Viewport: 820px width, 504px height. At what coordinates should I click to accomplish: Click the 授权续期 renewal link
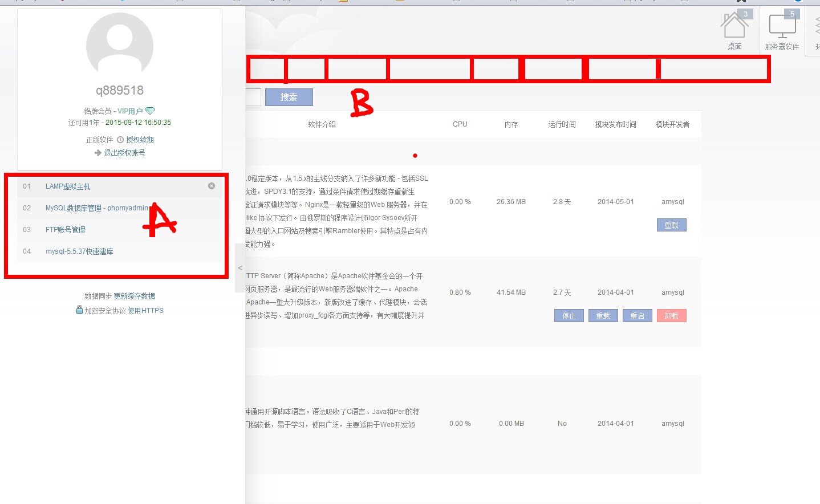pyautogui.click(x=140, y=140)
